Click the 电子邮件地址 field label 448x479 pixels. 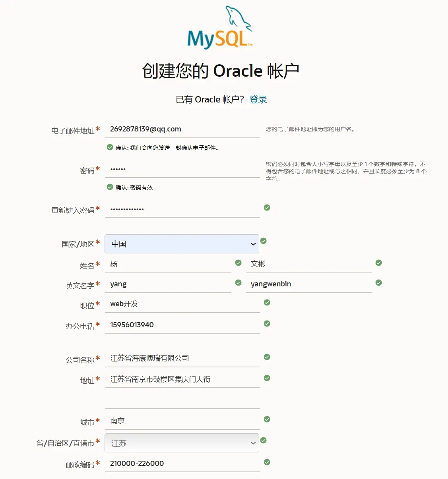[73, 131]
